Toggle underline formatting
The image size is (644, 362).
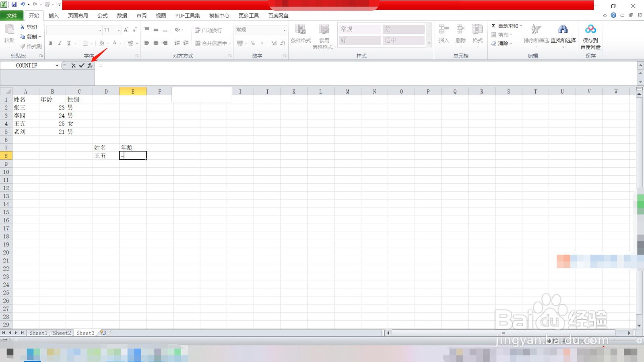pyautogui.click(x=69, y=43)
